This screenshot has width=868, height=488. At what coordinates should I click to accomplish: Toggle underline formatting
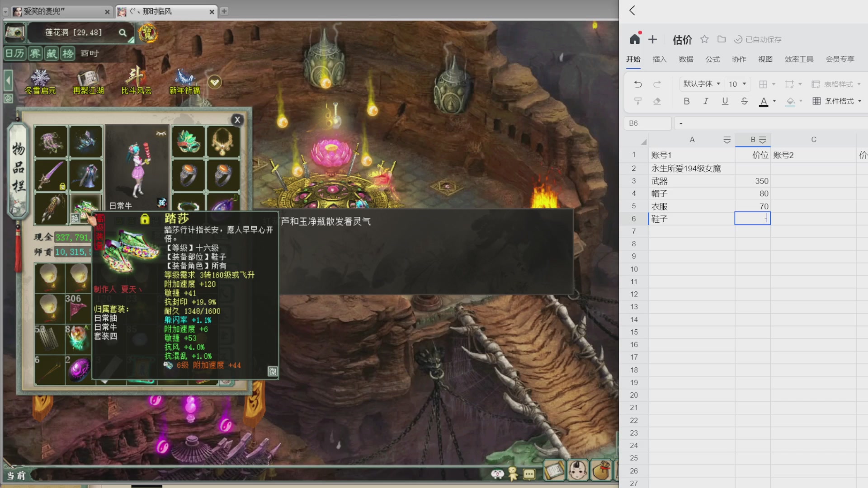(x=725, y=101)
